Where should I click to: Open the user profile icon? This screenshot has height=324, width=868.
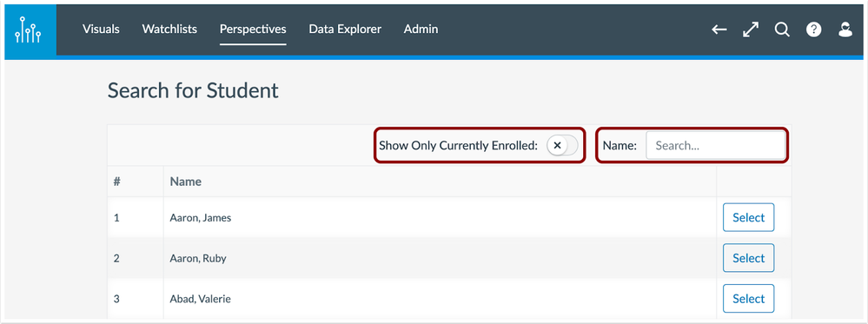click(x=845, y=30)
